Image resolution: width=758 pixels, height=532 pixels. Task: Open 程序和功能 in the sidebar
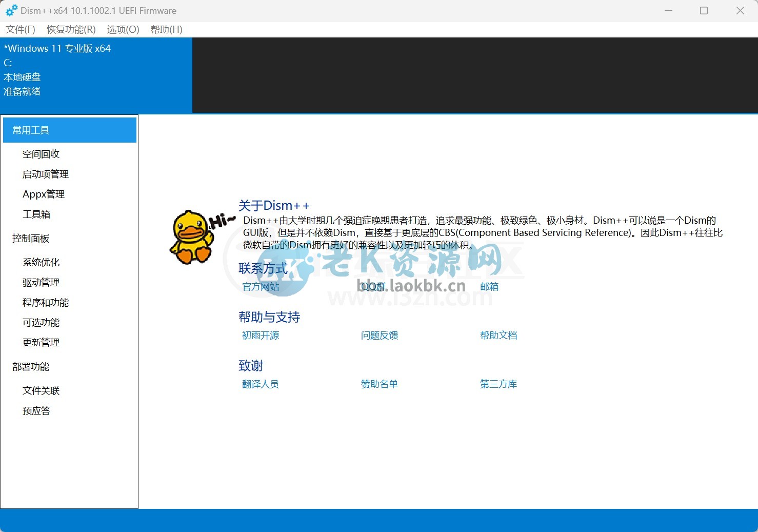[x=46, y=302]
